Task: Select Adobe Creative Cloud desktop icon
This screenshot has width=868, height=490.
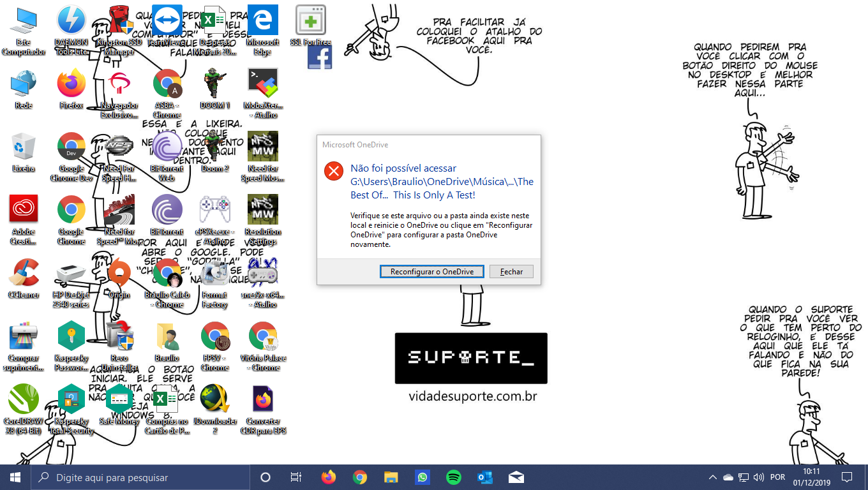Action: pos(24,221)
